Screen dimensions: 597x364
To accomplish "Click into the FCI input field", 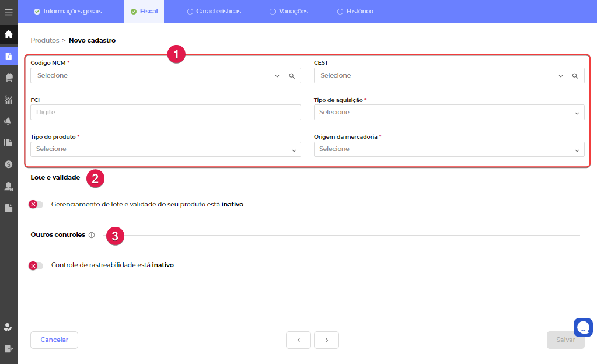I will pos(166,113).
